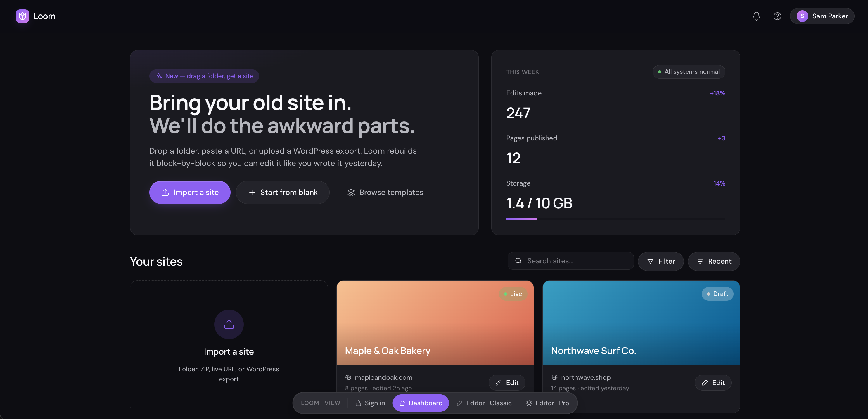This screenshot has width=868, height=419.
Task: Click the 14% storage label
Action: [719, 183]
